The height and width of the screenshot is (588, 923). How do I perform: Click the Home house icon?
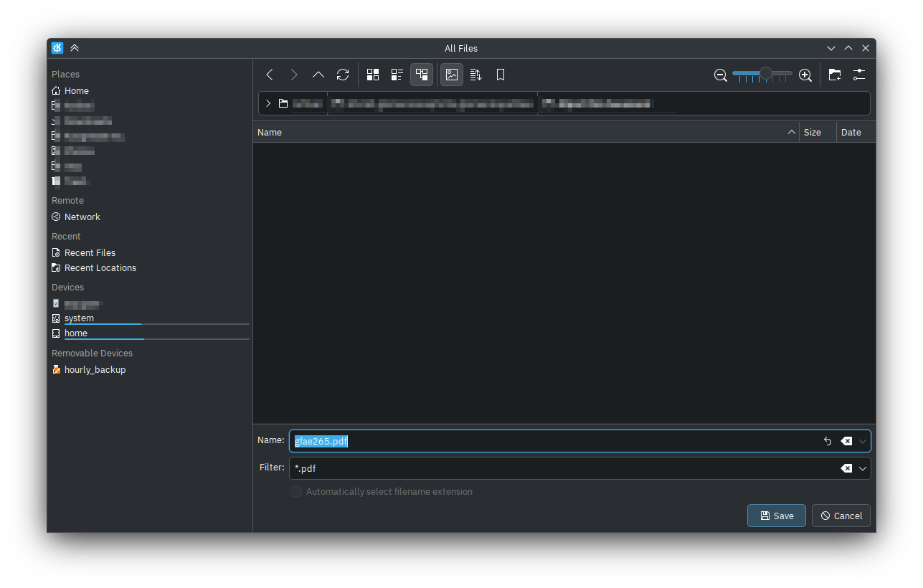tap(56, 91)
